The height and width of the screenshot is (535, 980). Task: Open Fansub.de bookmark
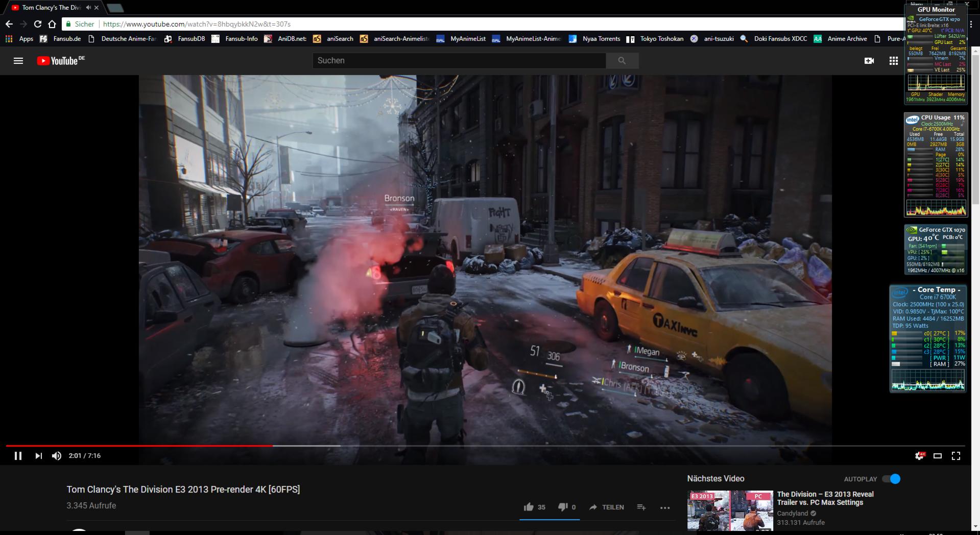(60, 39)
